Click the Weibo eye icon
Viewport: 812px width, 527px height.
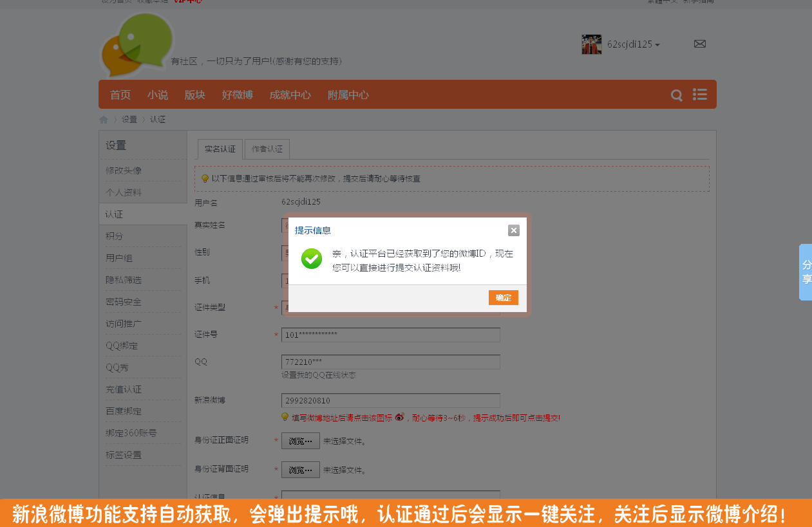[x=399, y=417]
